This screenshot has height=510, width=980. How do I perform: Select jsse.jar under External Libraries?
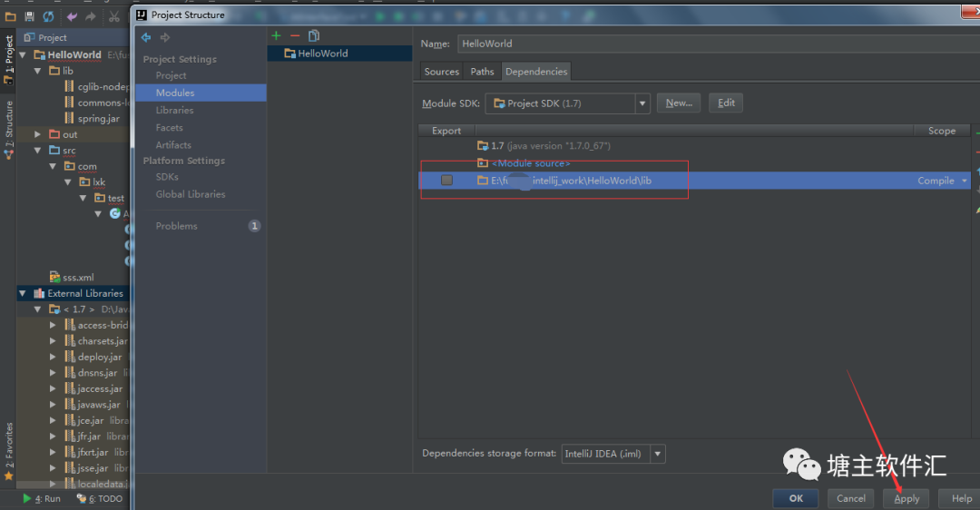93,468
